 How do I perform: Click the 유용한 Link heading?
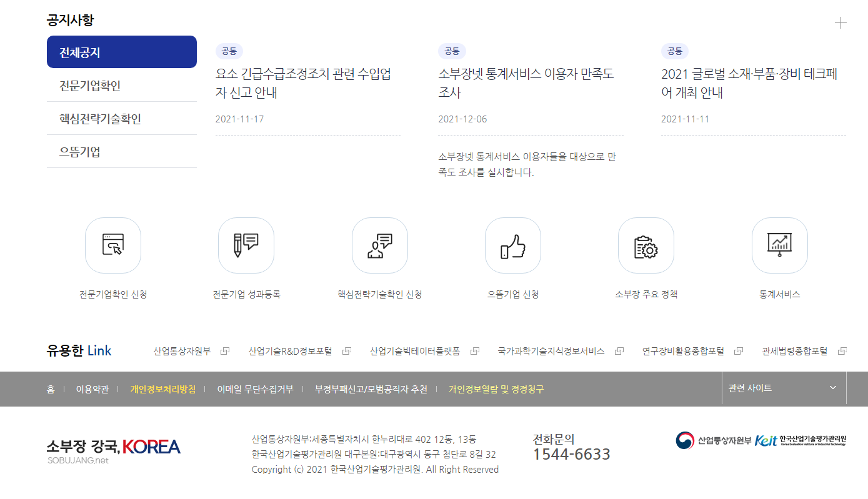coord(79,351)
